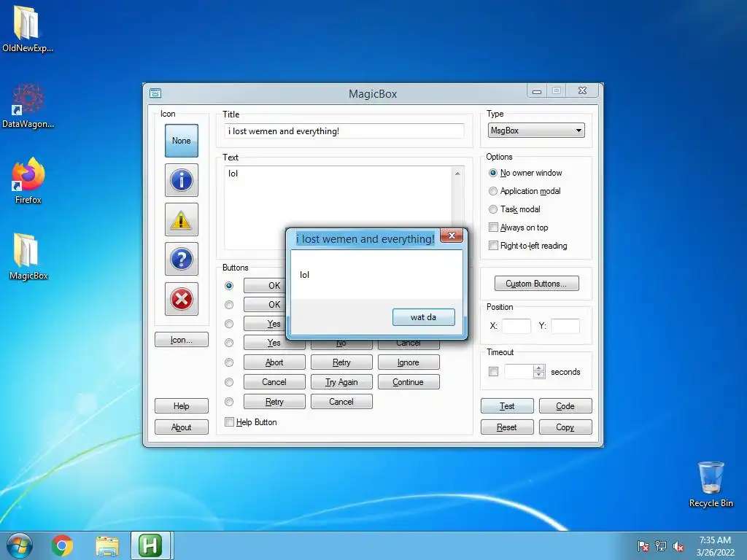Open the Action Center flag tray icon
Image resolution: width=747 pixels, height=560 pixels.
click(643, 546)
